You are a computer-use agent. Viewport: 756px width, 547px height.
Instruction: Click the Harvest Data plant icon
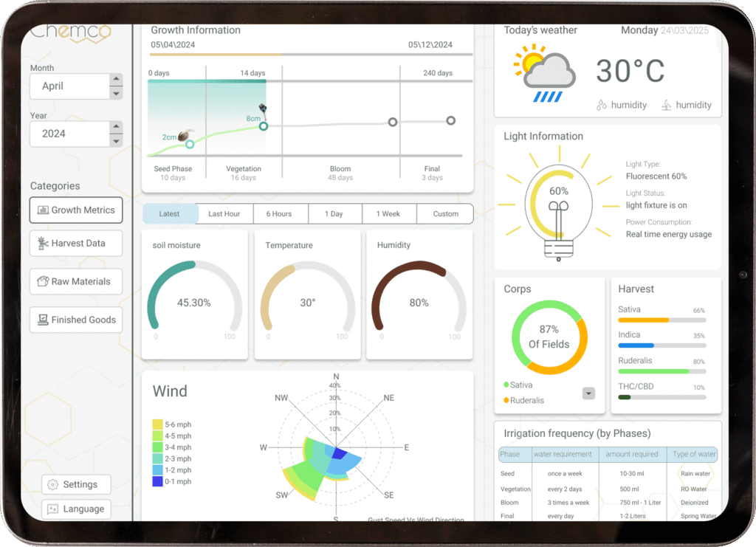click(x=43, y=243)
